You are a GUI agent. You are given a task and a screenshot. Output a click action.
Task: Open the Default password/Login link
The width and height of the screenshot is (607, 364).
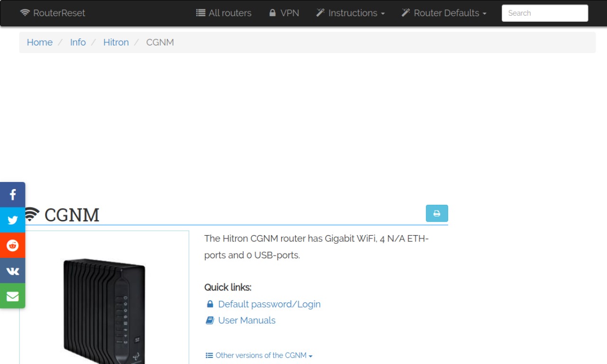[269, 304]
